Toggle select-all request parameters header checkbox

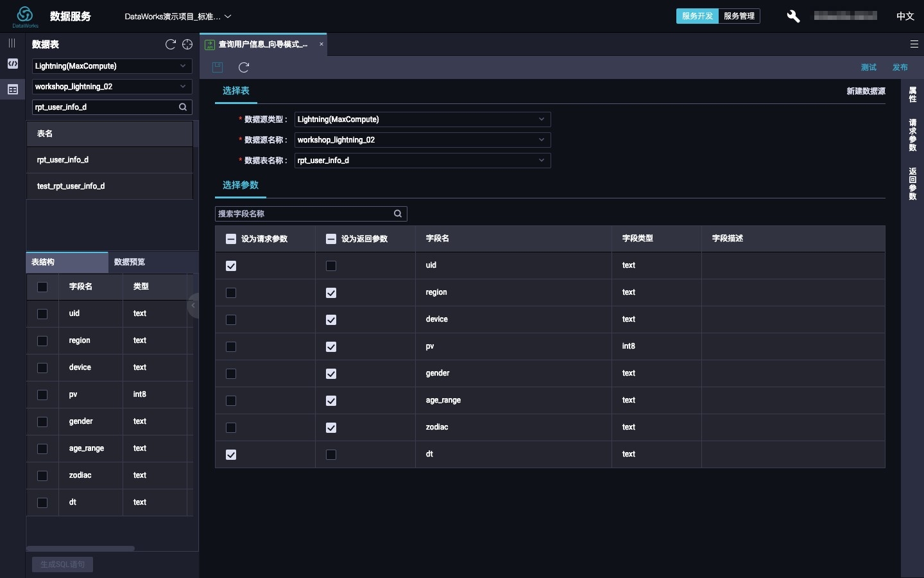click(x=231, y=239)
